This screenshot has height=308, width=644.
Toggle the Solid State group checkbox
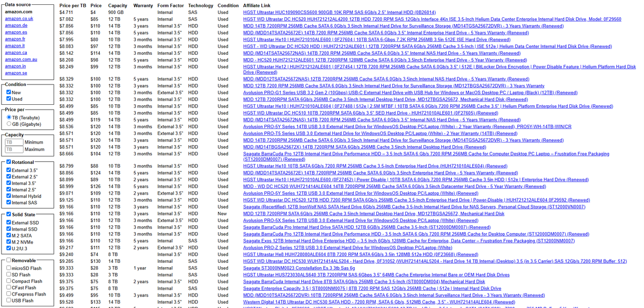pyautogui.click(x=8, y=214)
